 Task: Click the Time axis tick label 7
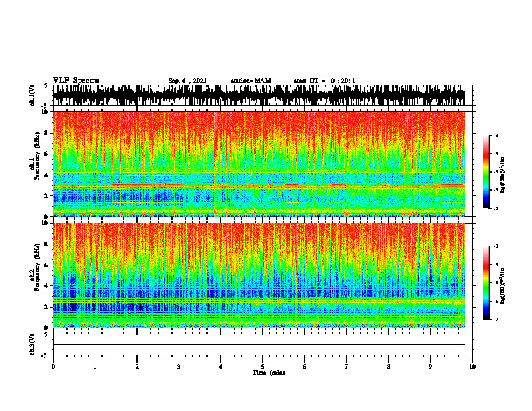(347, 367)
